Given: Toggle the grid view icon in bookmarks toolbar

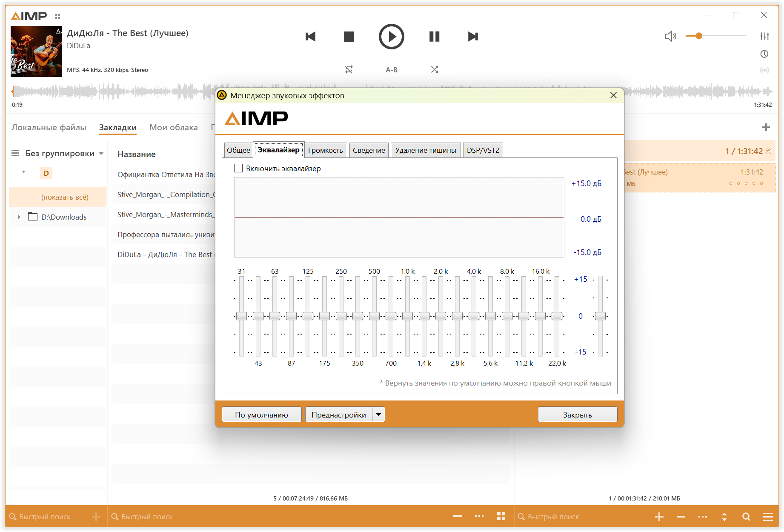Looking at the screenshot, I should pyautogui.click(x=501, y=516).
